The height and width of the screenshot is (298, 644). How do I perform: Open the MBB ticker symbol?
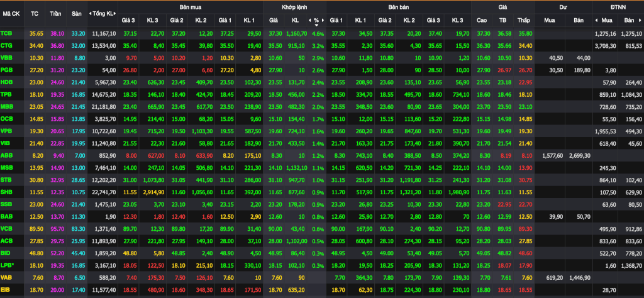[x=6, y=106]
